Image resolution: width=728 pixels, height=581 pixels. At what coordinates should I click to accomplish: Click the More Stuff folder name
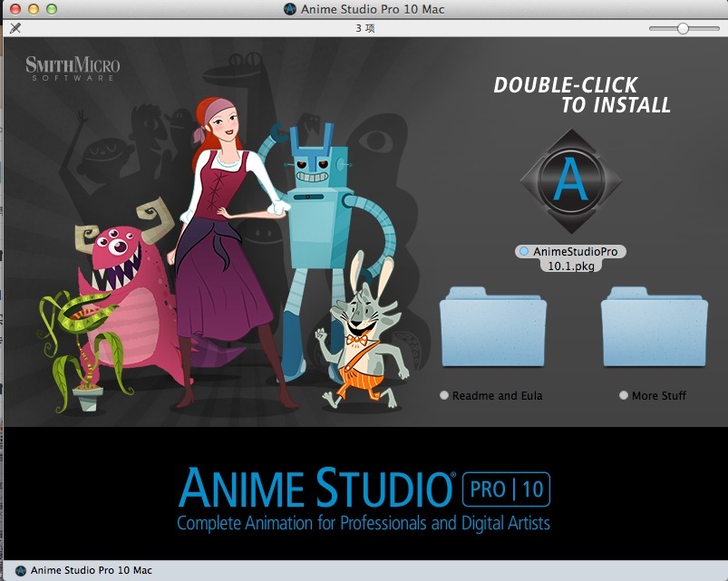(659, 395)
